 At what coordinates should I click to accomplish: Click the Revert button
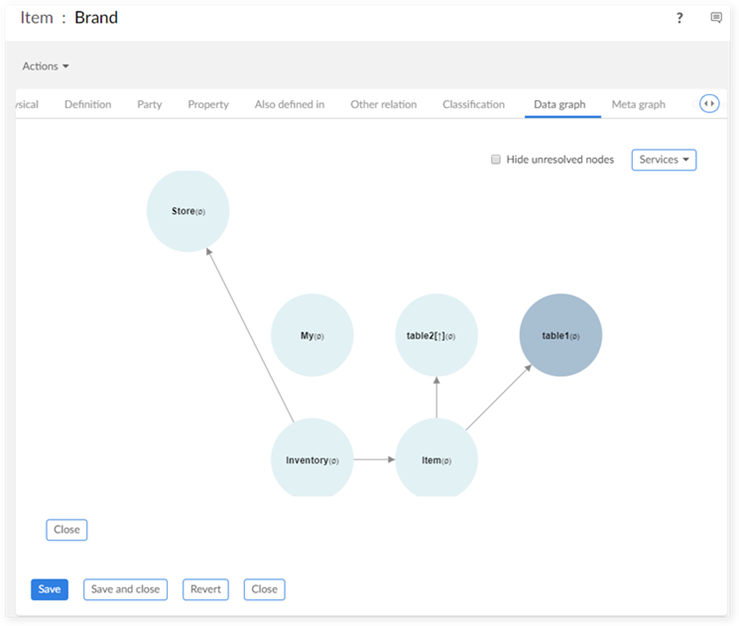pyautogui.click(x=205, y=589)
